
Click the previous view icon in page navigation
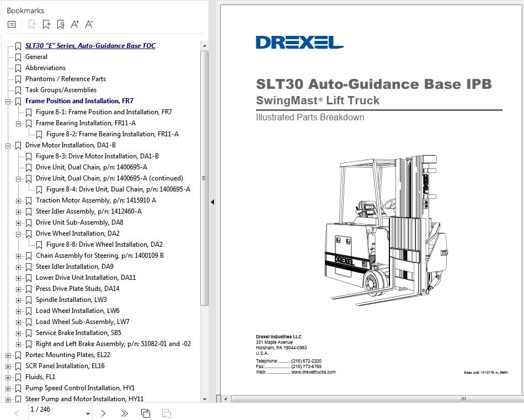click(146, 413)
